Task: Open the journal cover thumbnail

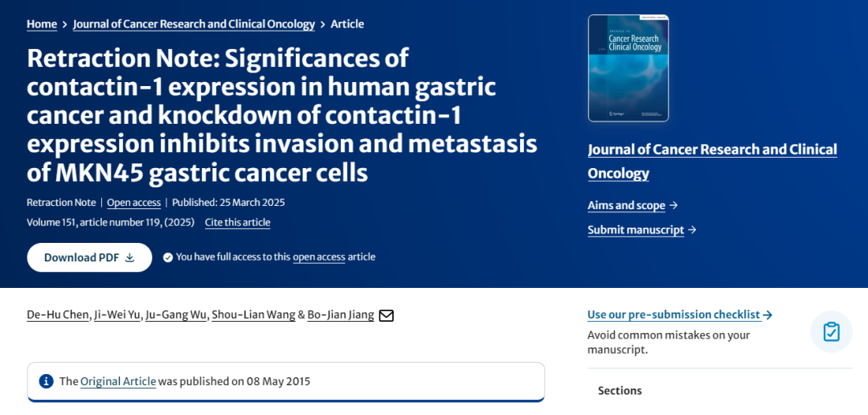Action: pos(628,68)
